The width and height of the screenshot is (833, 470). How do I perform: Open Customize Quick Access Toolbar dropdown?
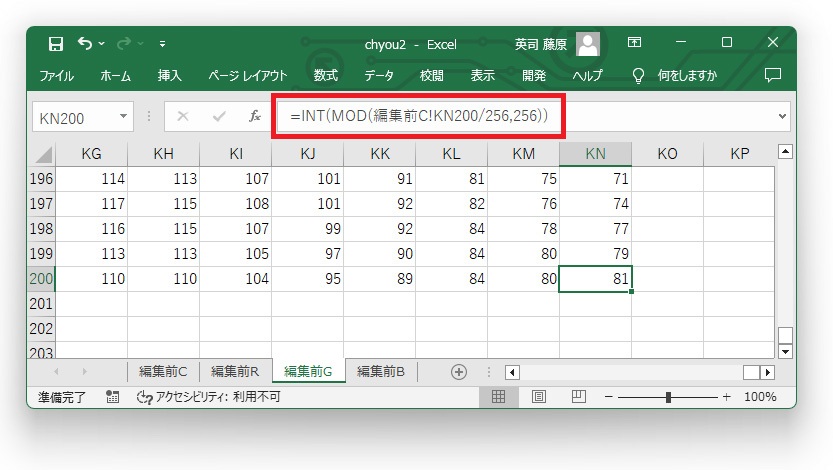163,44
